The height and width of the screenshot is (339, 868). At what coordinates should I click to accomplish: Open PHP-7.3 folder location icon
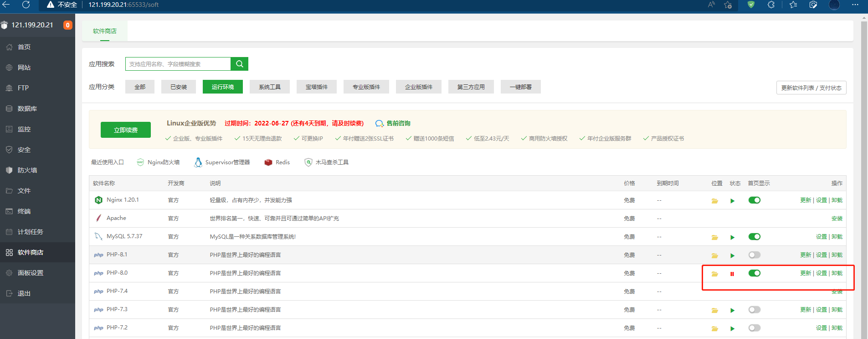(714, 310)
